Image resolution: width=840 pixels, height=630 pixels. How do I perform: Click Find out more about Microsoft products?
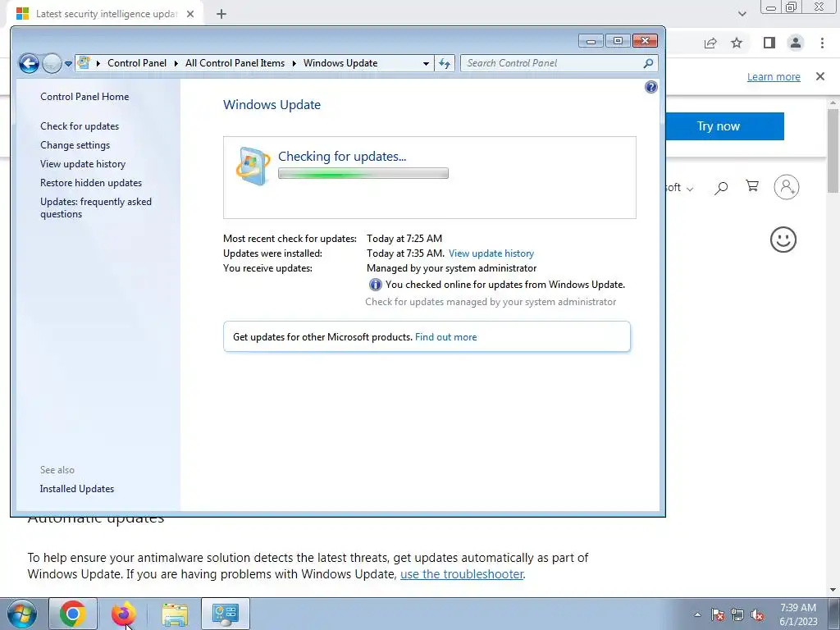pyautogui.click(x=445, y=337)
